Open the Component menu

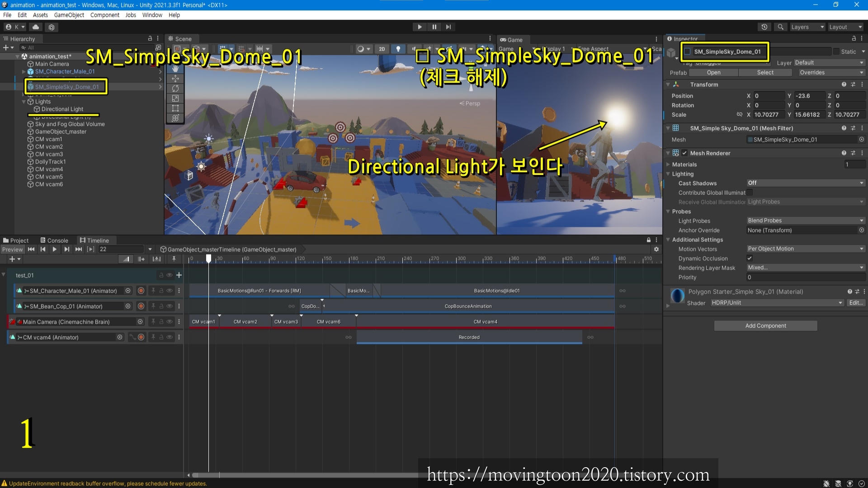(104, 15)
